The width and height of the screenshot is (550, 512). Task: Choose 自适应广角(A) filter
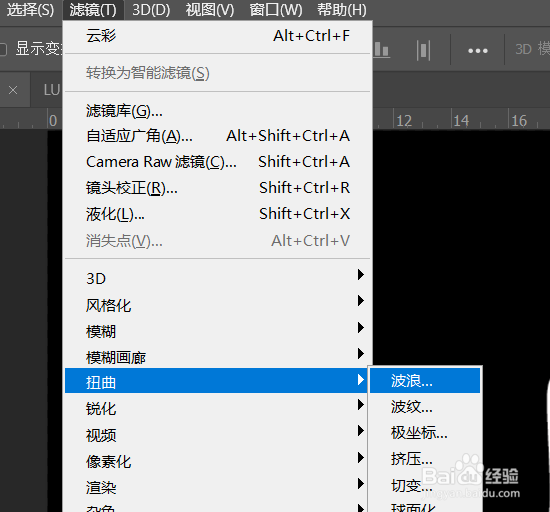[x=217, y=136]
